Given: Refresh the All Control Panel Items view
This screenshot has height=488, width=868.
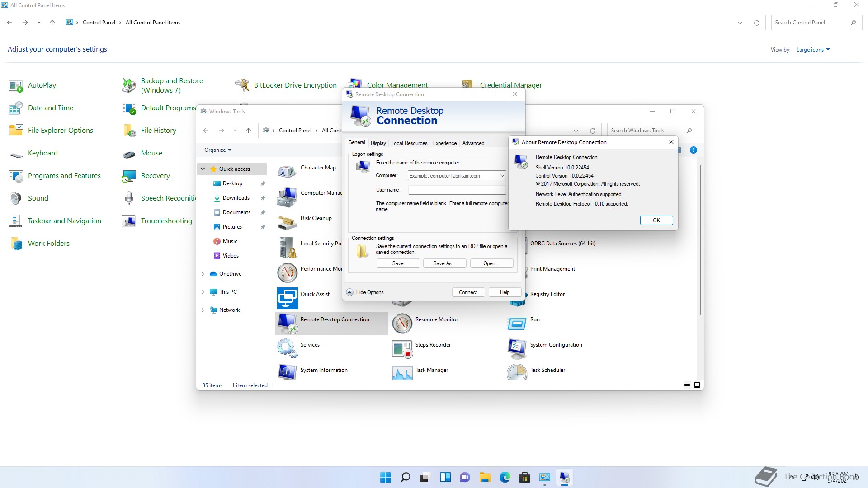Looking at the screenshot, I should coord(757,23).
